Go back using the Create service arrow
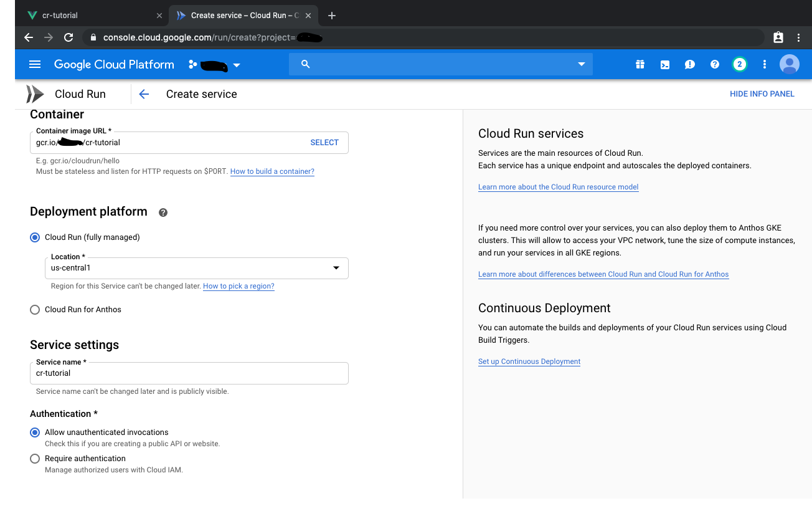 coord(144,94)
